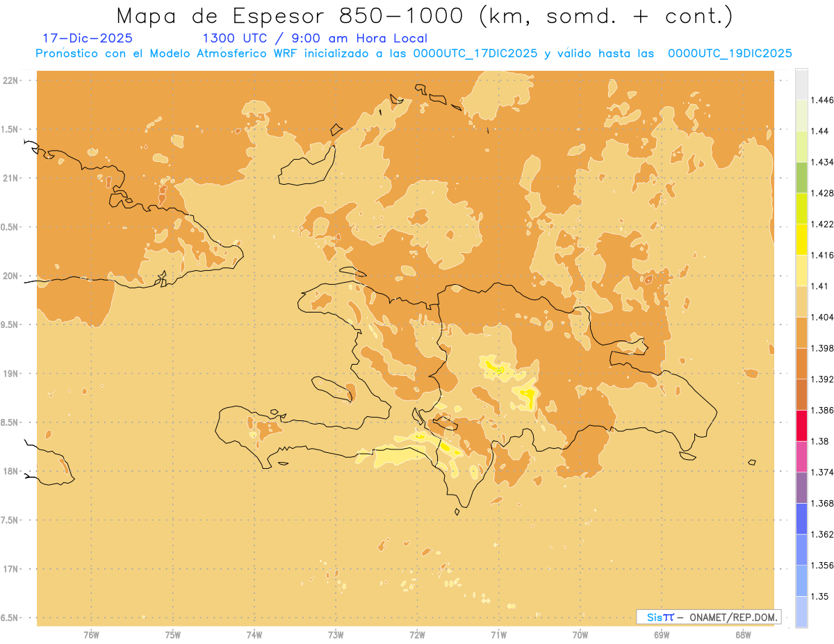Click the "21N" latitude label
Screen dimensions: 834x644
11,178
